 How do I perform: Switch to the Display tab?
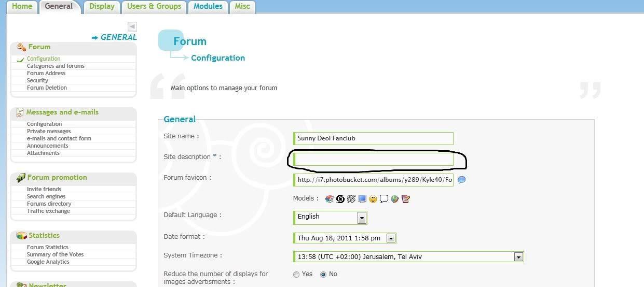102,7
